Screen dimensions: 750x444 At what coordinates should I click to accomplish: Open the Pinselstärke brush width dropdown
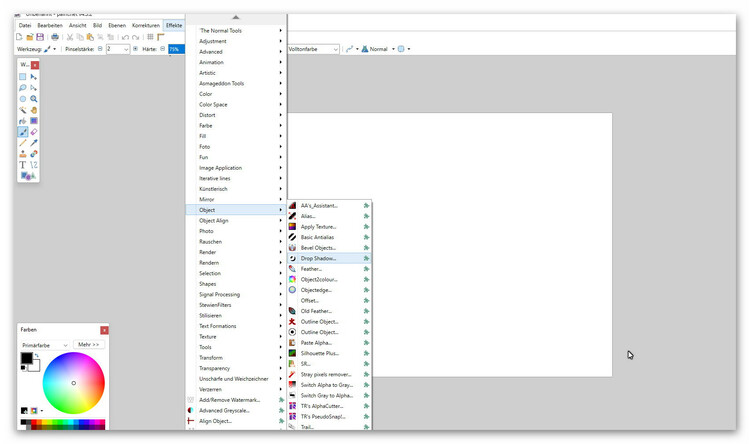pyautogui.click(x=126, y=49)
